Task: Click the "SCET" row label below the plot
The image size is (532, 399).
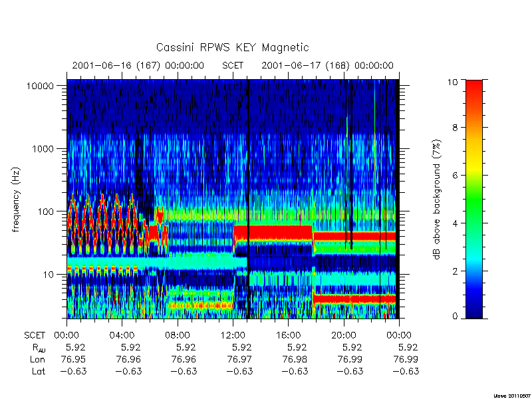Action: (x=35, y=336)
